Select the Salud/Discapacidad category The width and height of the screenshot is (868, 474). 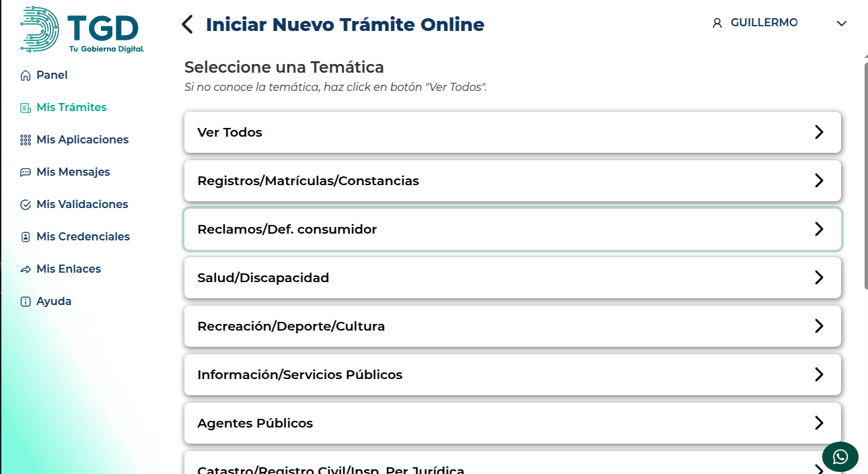click(513, 277)
